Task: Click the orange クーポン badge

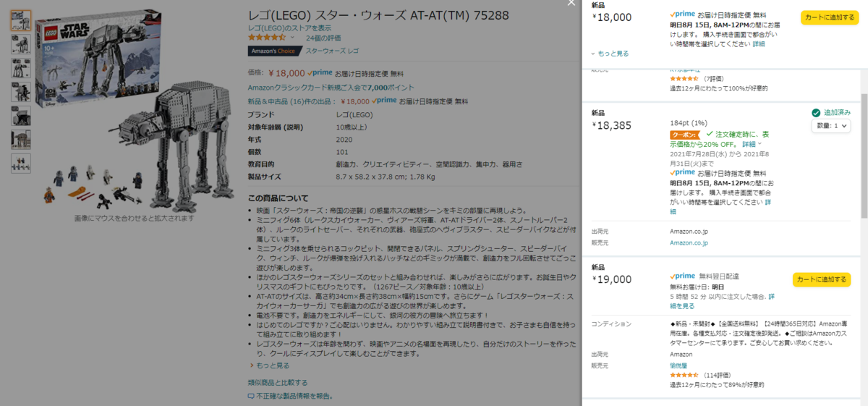Action: [x=684, y=135]
